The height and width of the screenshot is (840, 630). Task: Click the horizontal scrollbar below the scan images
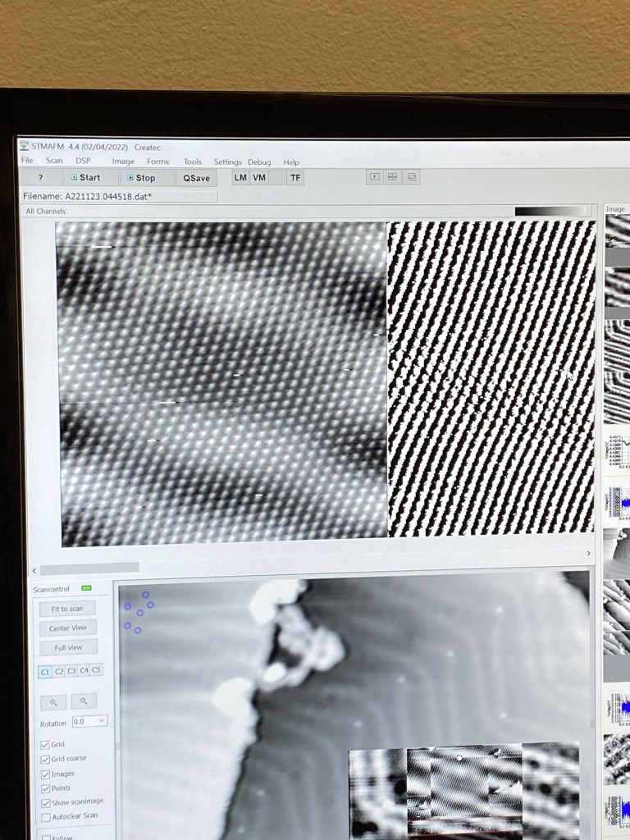(x=90, y=568)
